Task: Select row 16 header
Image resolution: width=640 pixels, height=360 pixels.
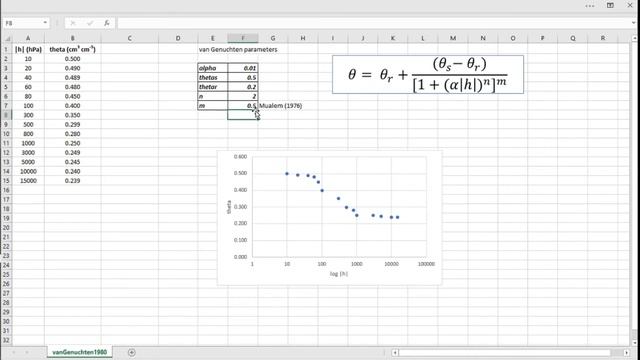Action: click(6, 190)
